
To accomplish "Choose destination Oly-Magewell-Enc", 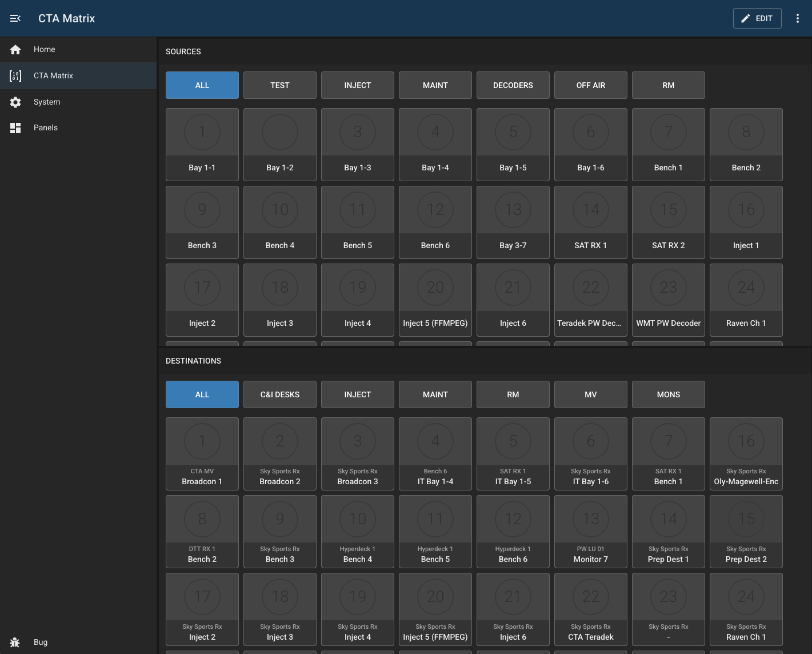I will click(746, 454).
